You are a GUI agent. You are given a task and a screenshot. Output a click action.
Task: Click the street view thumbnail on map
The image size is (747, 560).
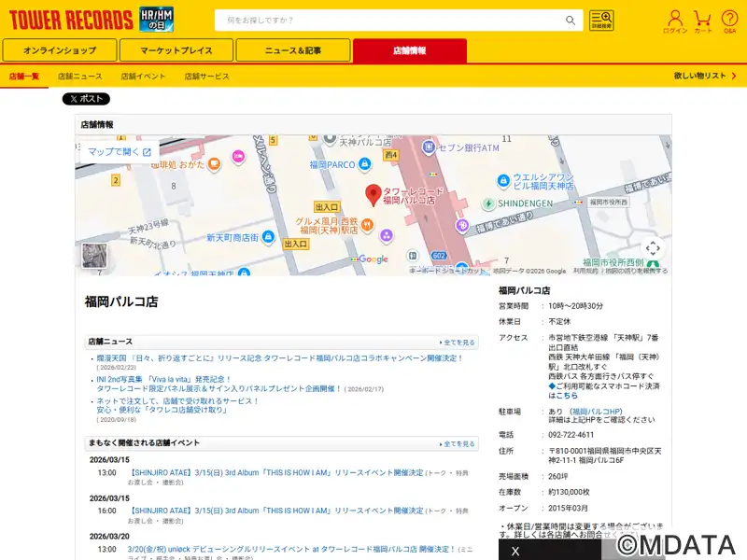tap(94, 255)
